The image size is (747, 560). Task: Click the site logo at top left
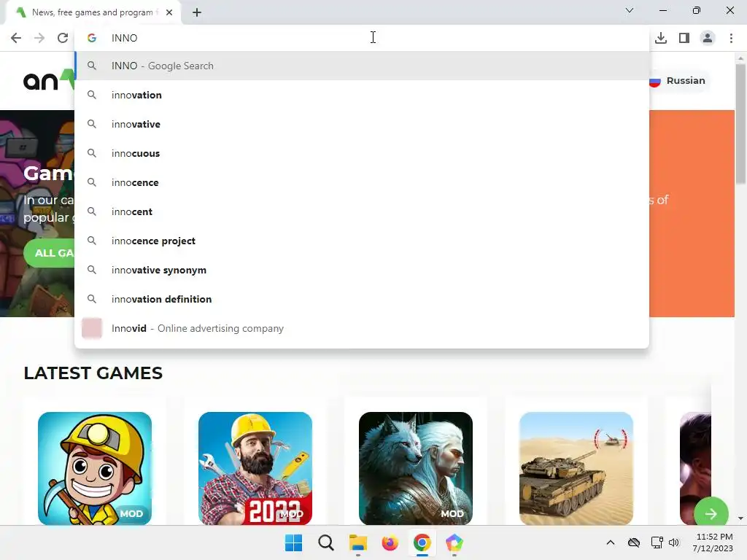[49, 80]
